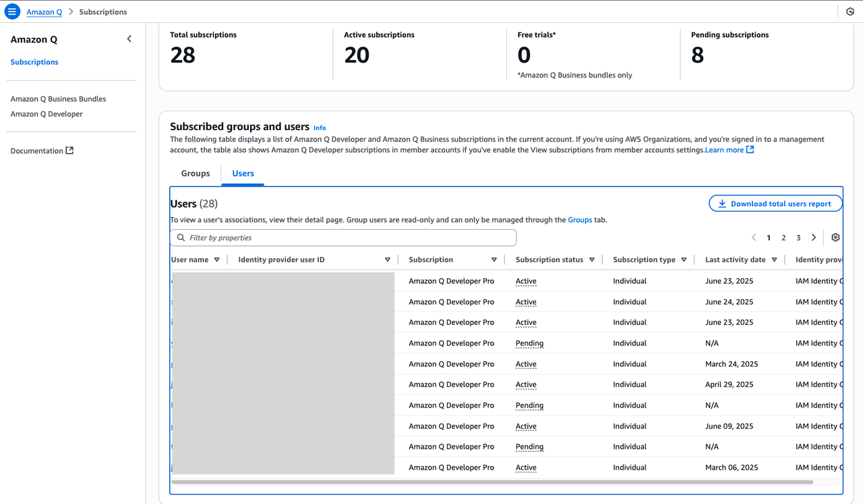Click the Groups link in the description
The image size is (863, 504).
[x=580, y=220]
